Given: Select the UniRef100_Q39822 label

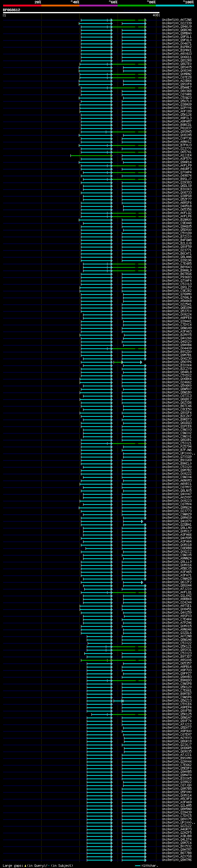Looking at the screenshot, I should tap(177, 782).
